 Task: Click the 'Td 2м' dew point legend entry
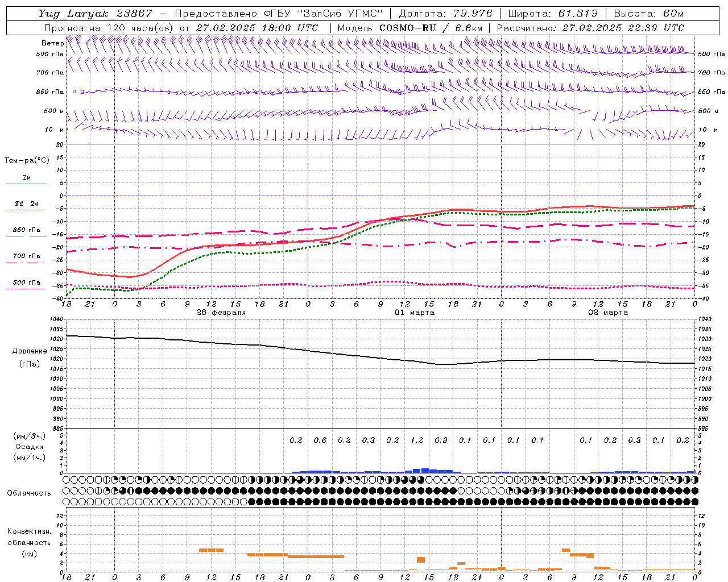pos(26,203)
